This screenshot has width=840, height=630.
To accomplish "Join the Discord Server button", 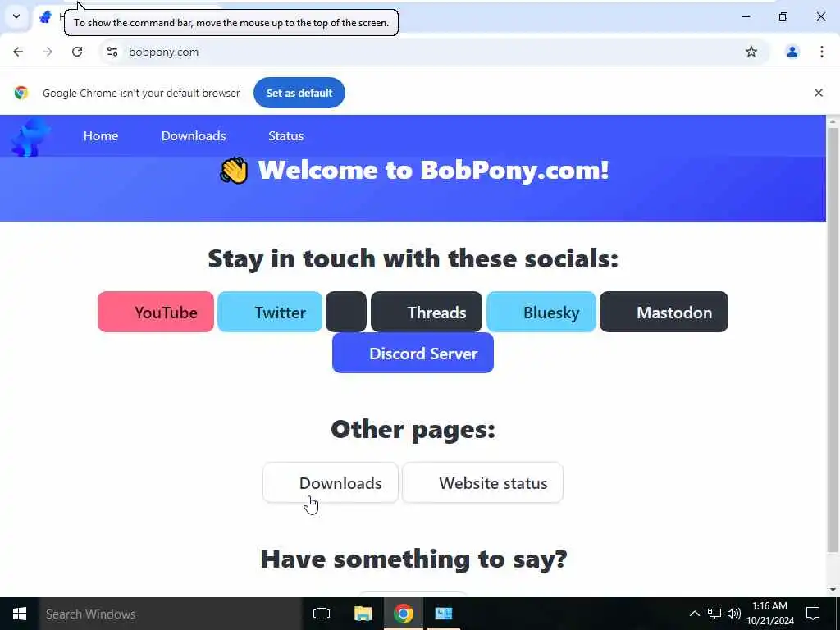I will click(413, 353).
